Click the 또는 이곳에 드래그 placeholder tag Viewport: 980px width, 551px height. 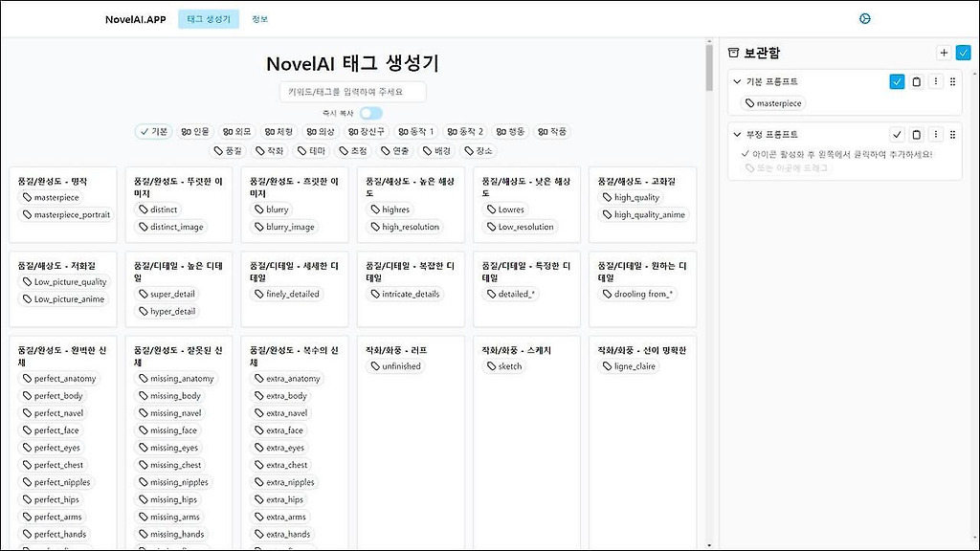[x=787, y=168]
